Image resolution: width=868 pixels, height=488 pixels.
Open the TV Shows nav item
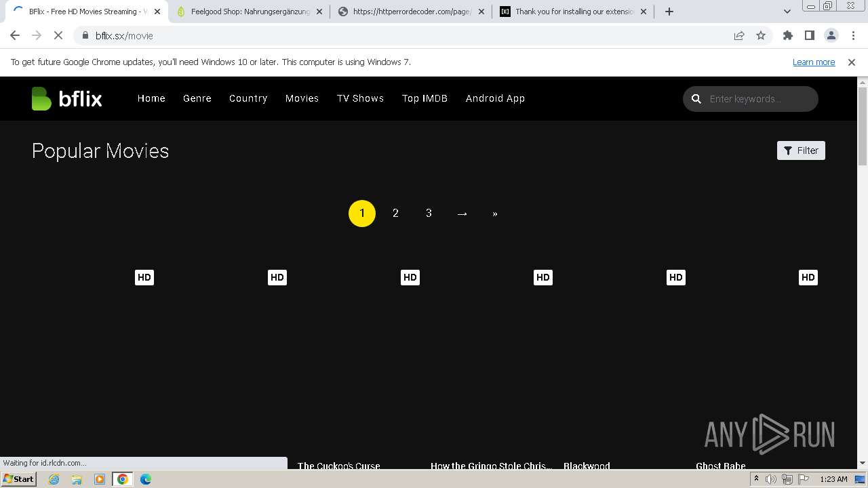[x=360, y=98]
